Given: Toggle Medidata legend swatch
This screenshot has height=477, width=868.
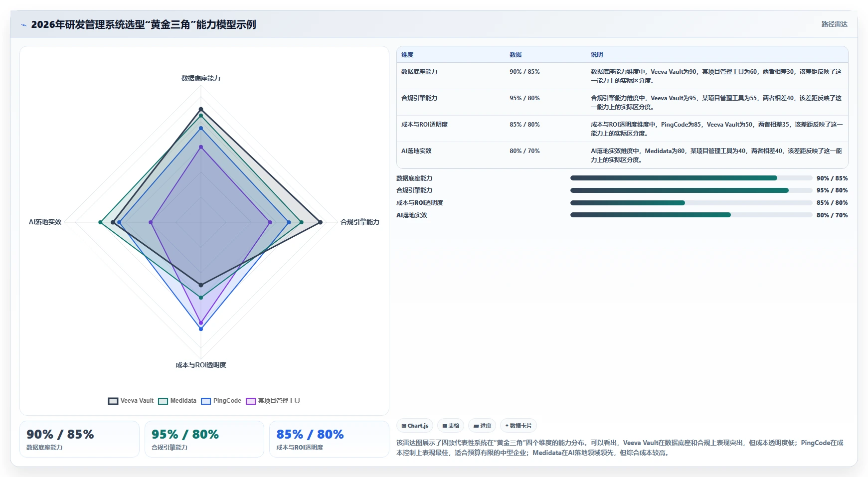Looking at the screenshot, I should pos(163,401).
